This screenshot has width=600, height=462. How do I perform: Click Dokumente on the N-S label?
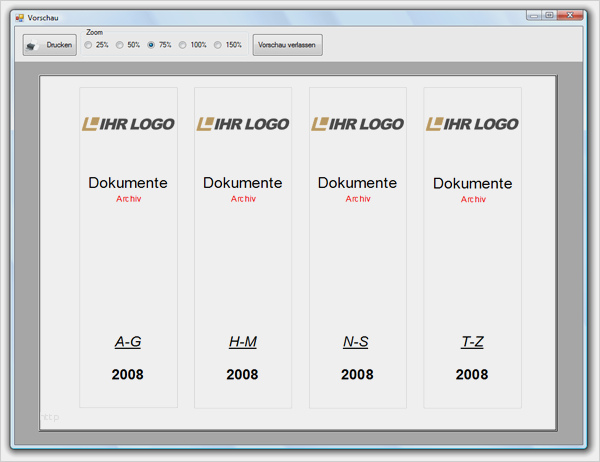click(357, 183)
